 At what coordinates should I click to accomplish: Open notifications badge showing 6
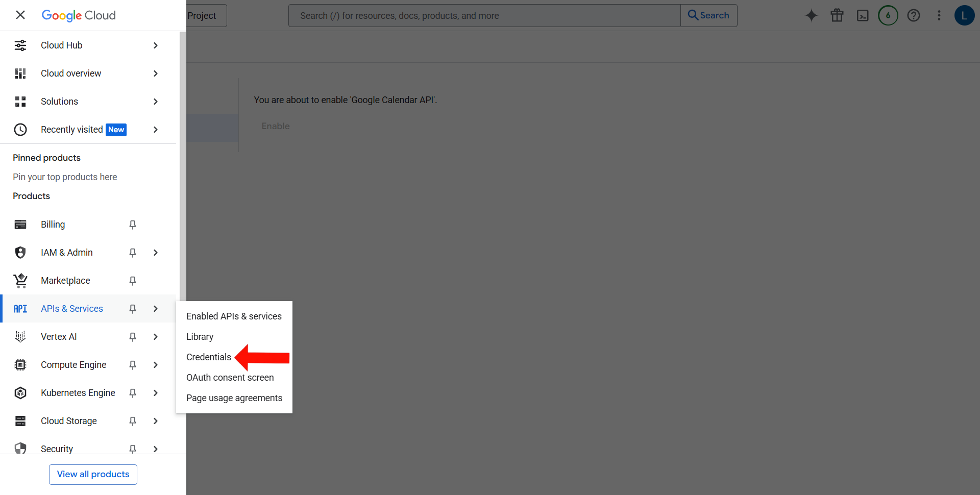click(x=888, y=15)
